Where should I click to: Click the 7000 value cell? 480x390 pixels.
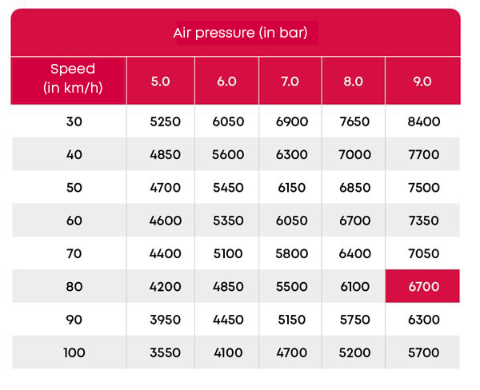[355, 154]
